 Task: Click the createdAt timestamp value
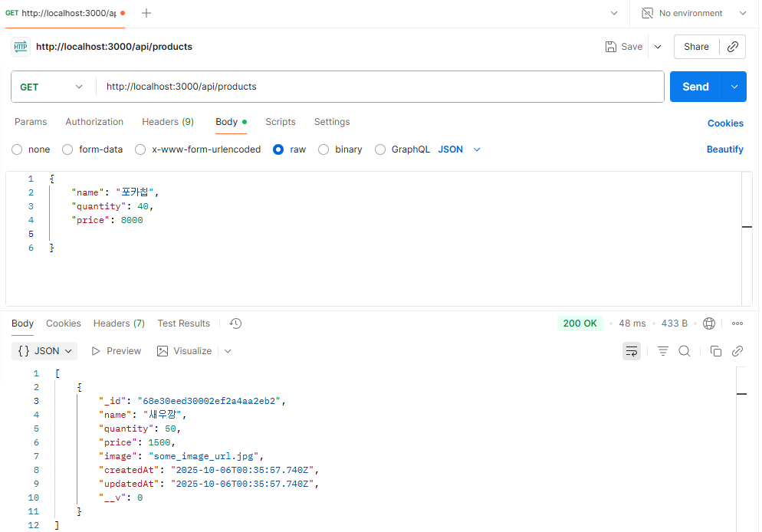(x=242, y=471)
